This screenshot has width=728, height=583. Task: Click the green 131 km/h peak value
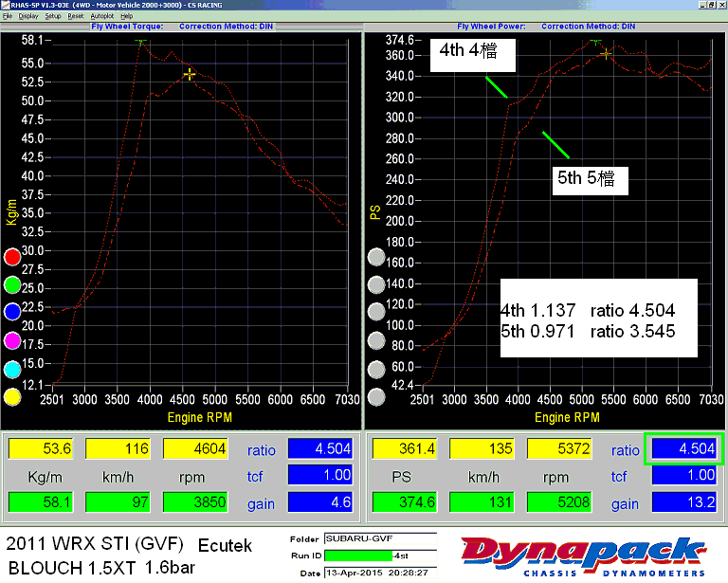click(x=482, y=502)
